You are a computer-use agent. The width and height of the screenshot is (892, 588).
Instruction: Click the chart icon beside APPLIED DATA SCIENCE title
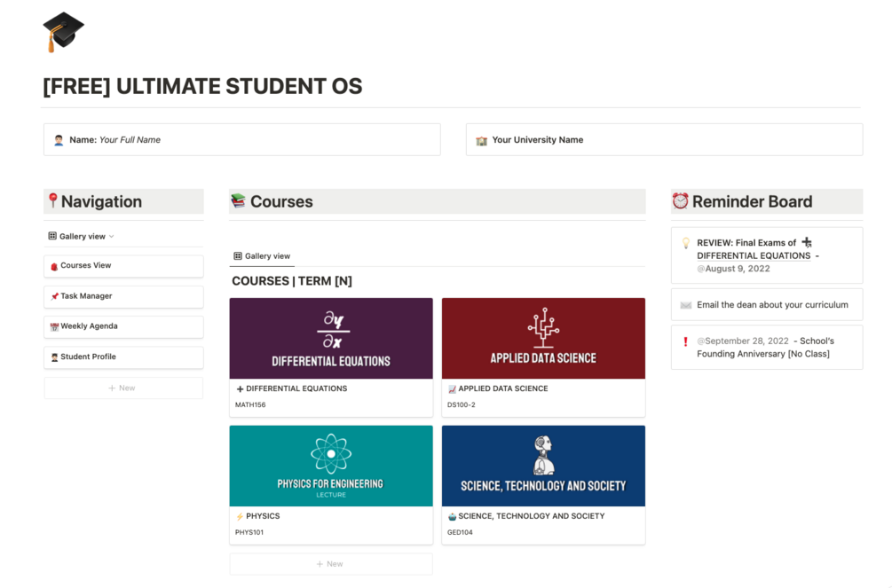(452, 389)
